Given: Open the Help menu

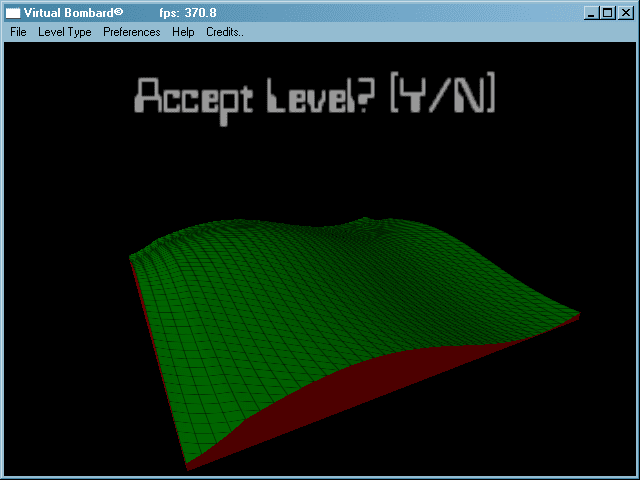Looking at the screenshot, I should pyautogui.click(x=183, y=32).
